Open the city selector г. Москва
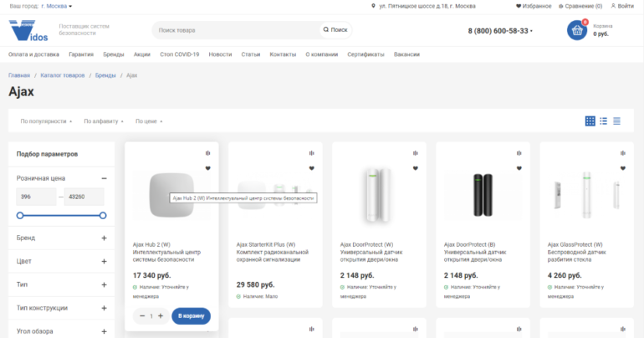The image size is (644, 338). (x=57, y=6)
